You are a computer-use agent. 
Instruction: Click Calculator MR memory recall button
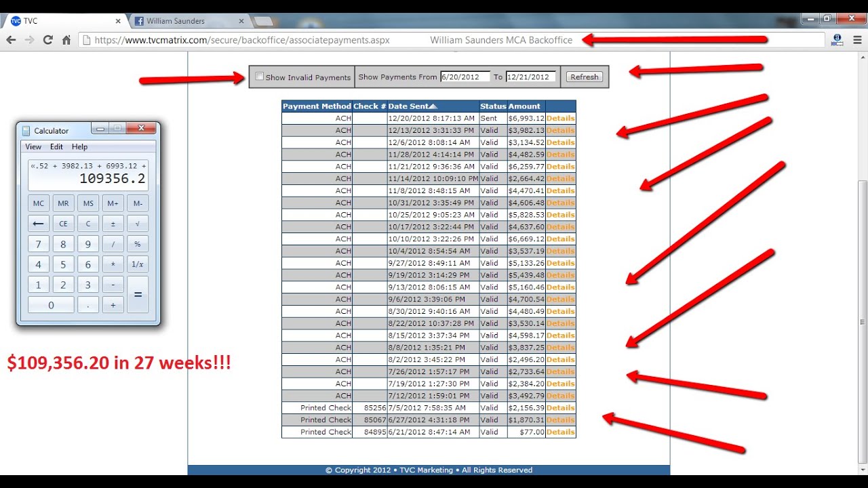tap(63, 203)
